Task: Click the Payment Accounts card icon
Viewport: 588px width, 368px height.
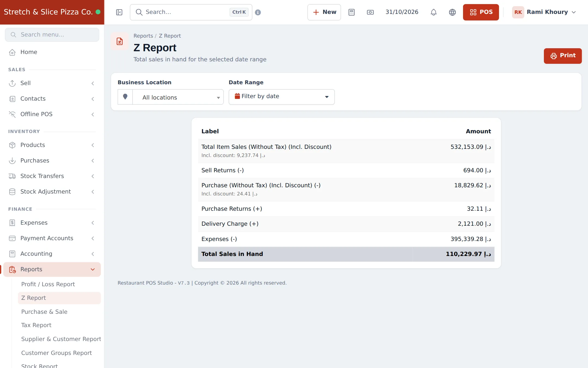Action: [x=12, y=238]
